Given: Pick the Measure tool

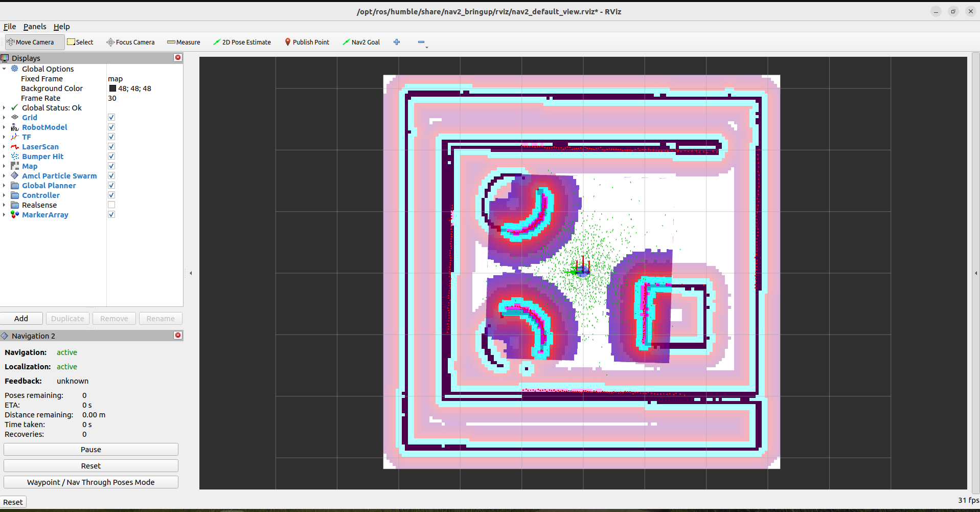Looking at the screenshot, I should [184, 42].
